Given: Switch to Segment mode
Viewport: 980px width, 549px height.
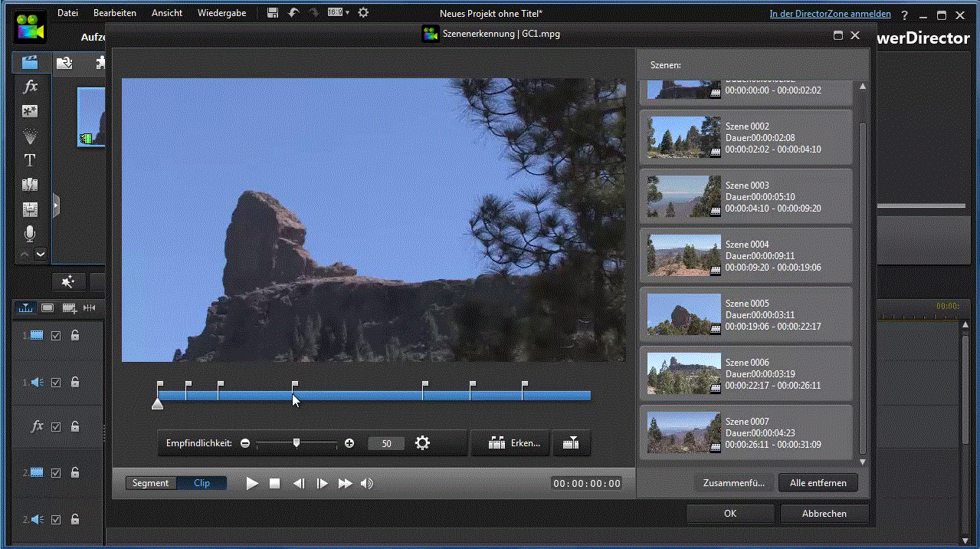Looking at the screenshot, I should [x=151, y=483].
